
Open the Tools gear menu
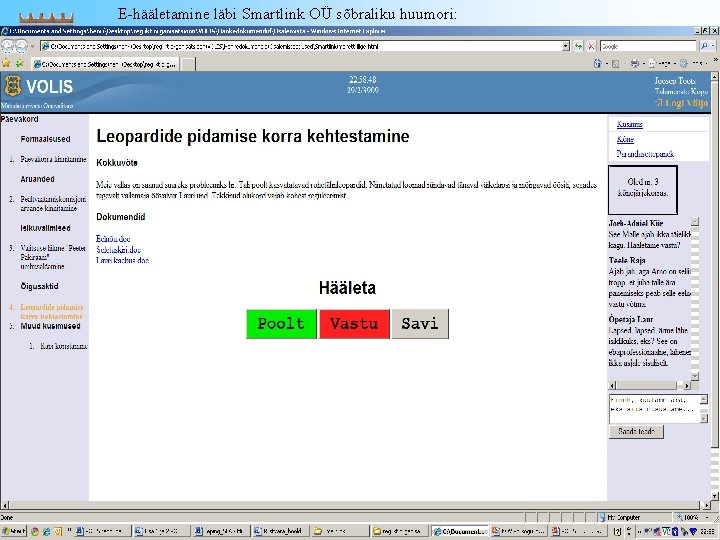point(691,63)
